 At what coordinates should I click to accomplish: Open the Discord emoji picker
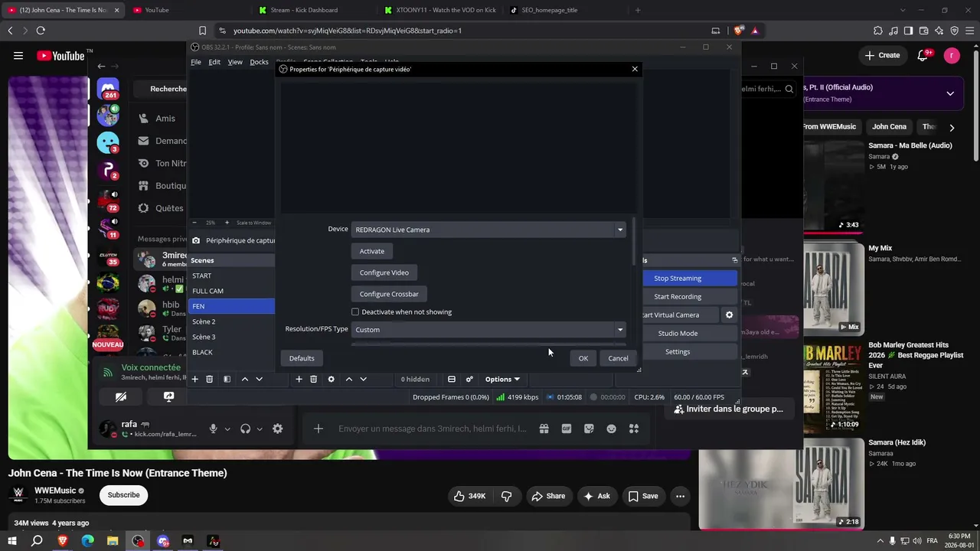pyautogui.click(x=611, y=429)
